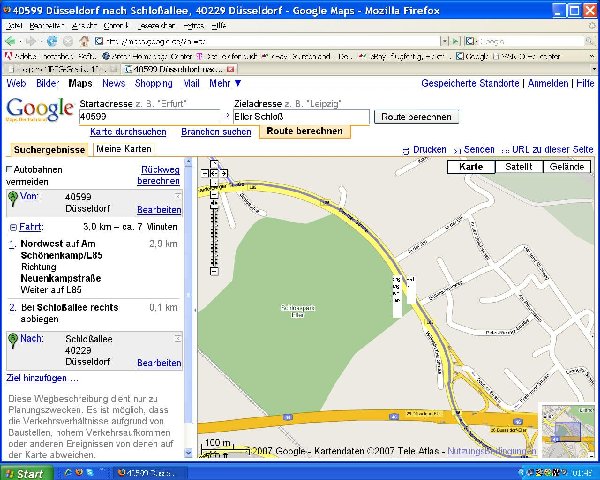Click the map zoom level slider
The width and height of the screenshot is (600, 480).
pyautogui.click(x=212, y=236)
